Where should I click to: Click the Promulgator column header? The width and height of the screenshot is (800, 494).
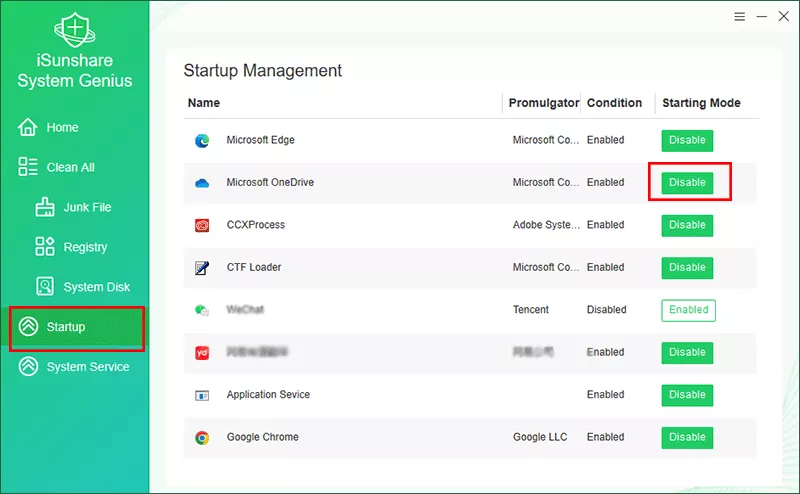pos(544,103)
